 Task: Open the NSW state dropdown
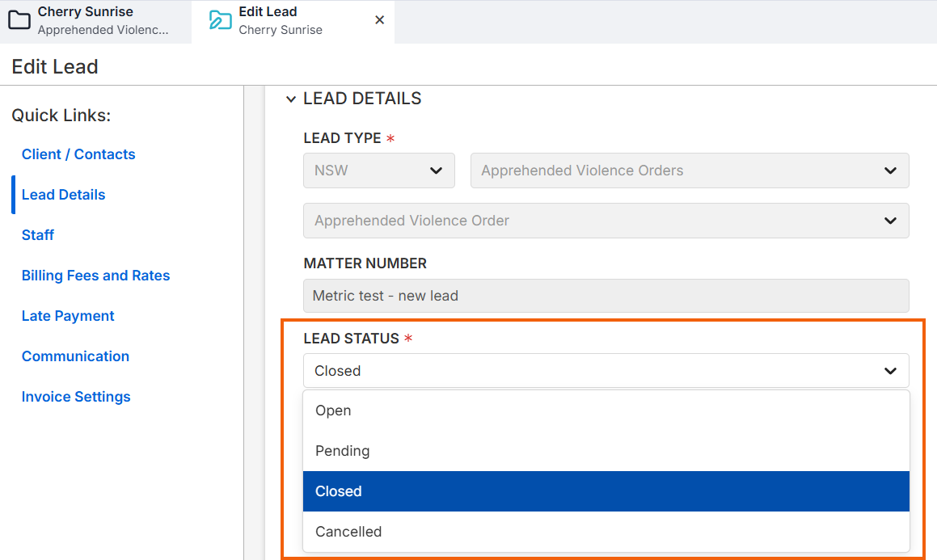pyautogui.click(x=378, y=171)
